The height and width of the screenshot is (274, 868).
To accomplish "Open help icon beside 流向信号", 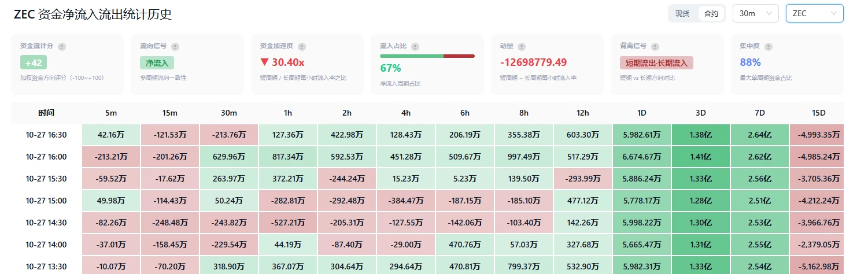I will [x=175, y=47].
